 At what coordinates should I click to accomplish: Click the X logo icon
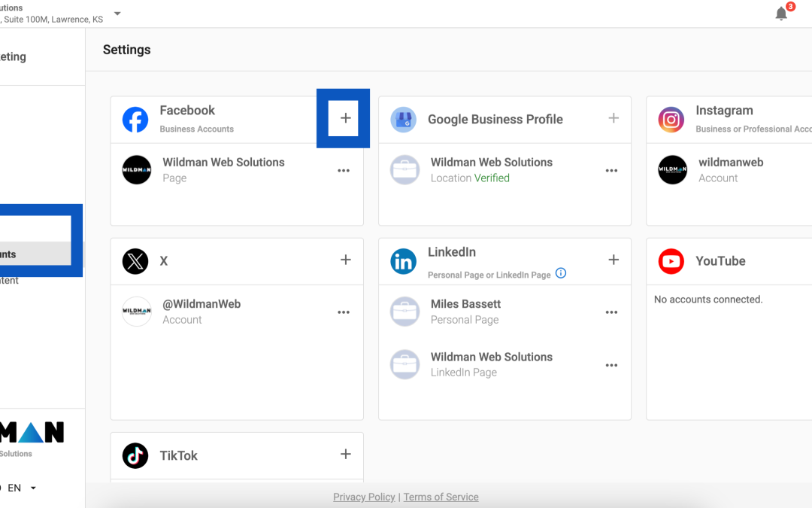[x=135, y=261]
